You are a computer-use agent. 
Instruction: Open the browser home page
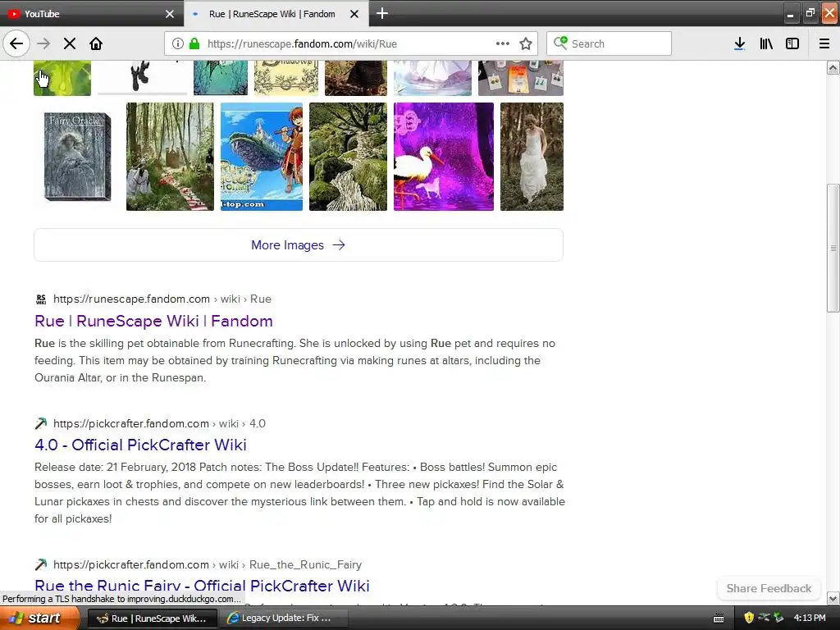96,43
